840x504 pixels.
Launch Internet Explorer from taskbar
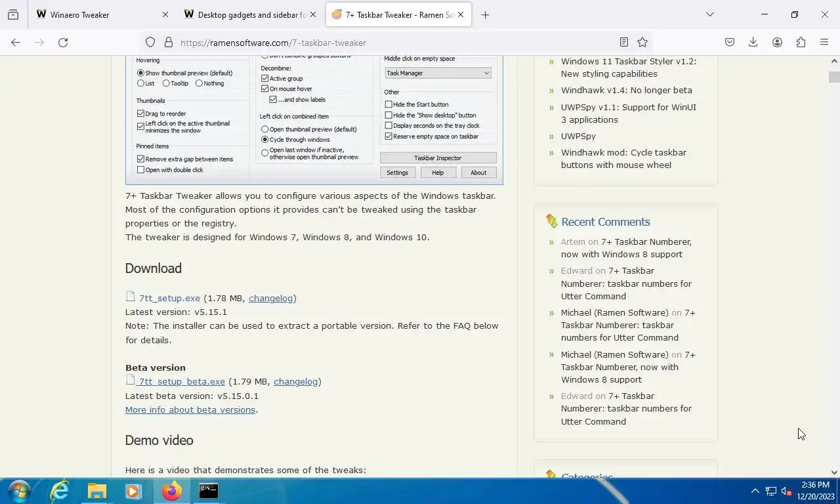tap(60, 491)
